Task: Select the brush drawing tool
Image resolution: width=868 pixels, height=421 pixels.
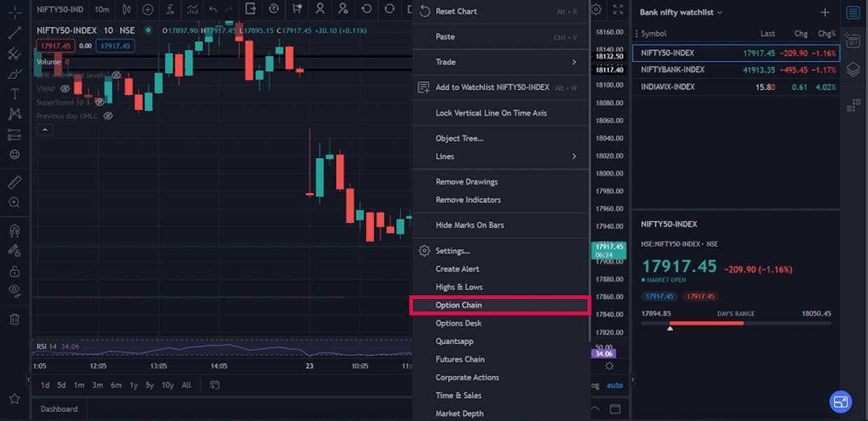Action: click(14, 73)
